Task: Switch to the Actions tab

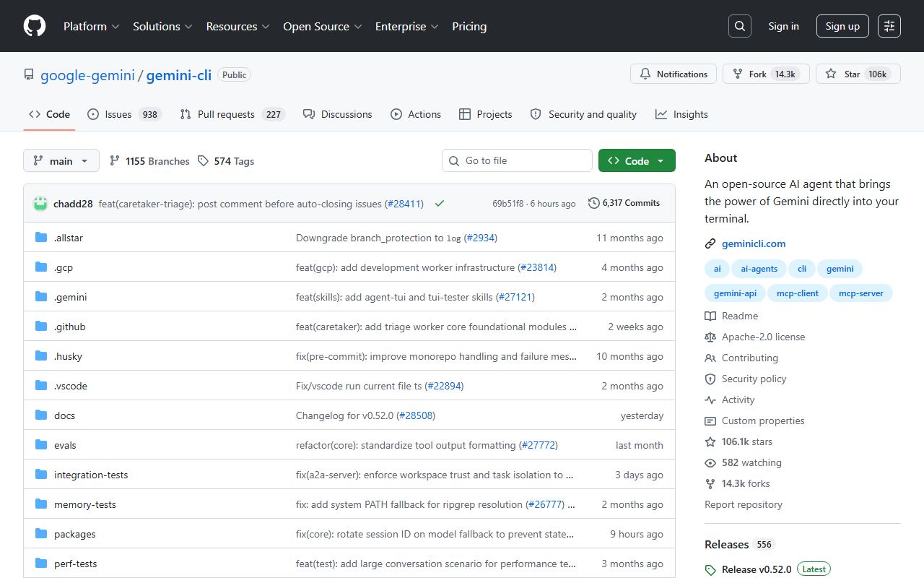Action: [416, 114]
